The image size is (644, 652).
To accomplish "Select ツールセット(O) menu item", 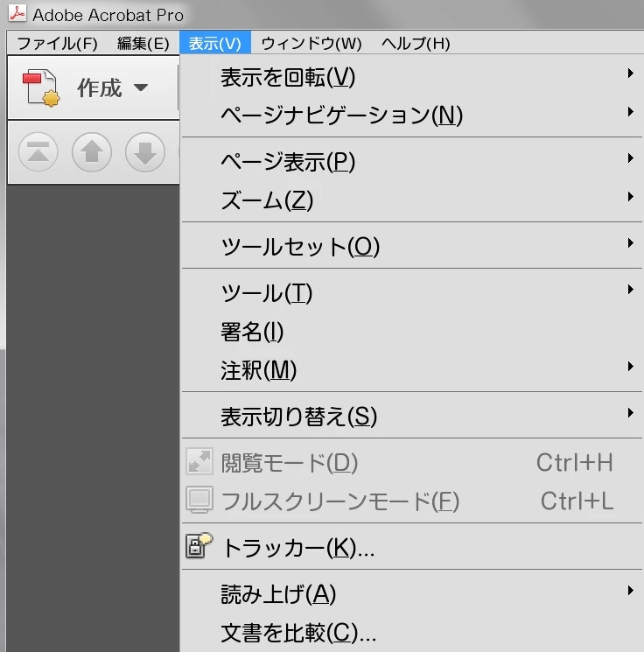I will (412, 247).
